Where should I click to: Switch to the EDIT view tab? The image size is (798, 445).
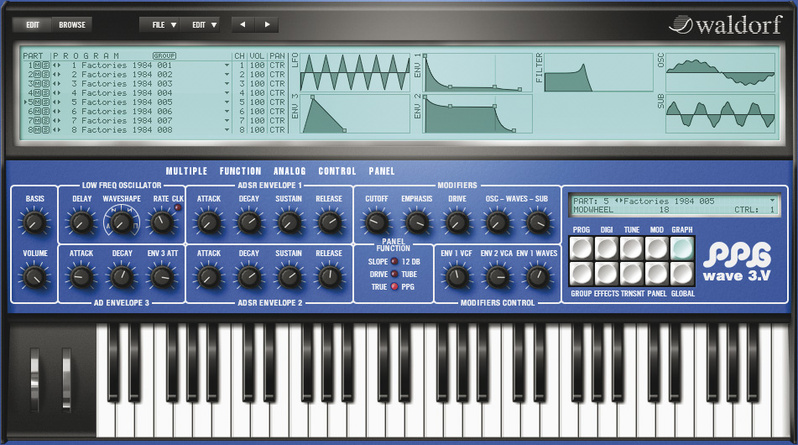[x=32, y=24]
